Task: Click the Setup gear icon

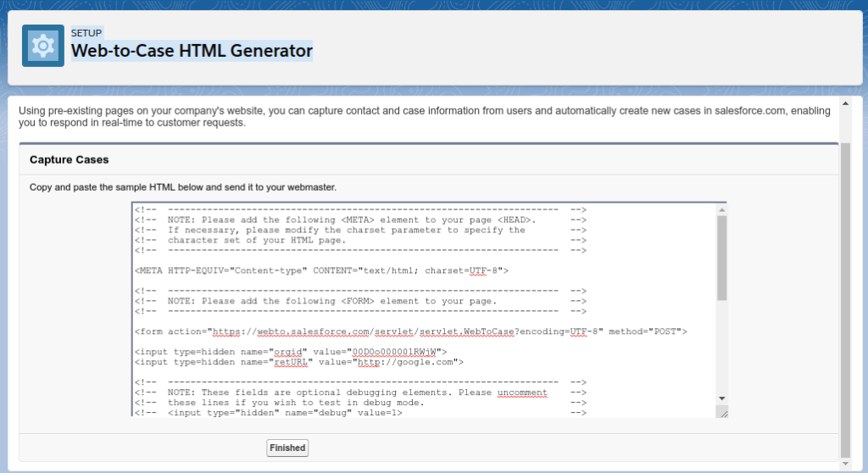Action: [x=42, y=46]
